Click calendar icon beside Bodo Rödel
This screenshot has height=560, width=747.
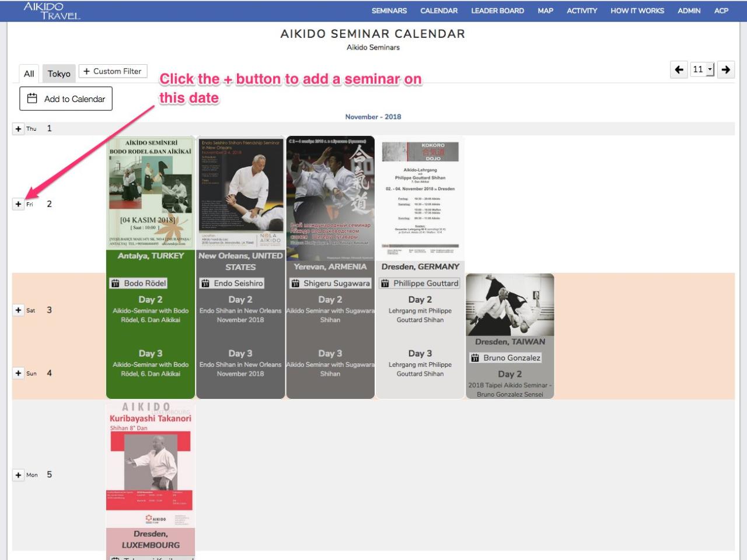click(116, 283)
